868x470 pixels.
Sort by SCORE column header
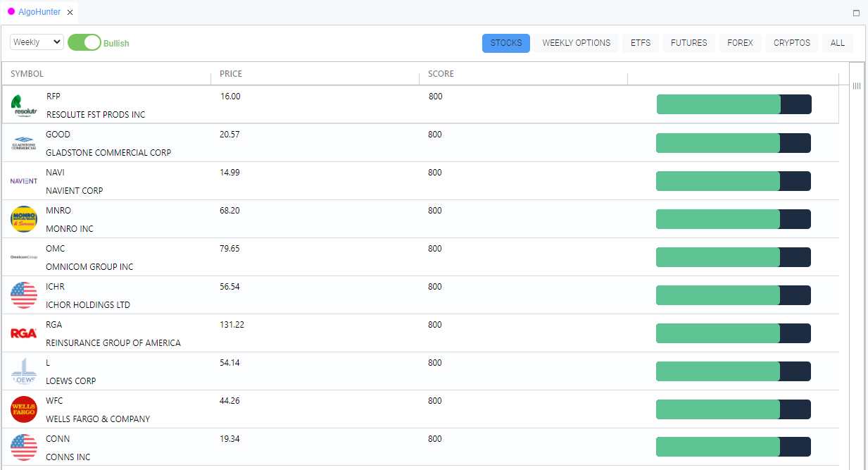click(x=441, y=74)
